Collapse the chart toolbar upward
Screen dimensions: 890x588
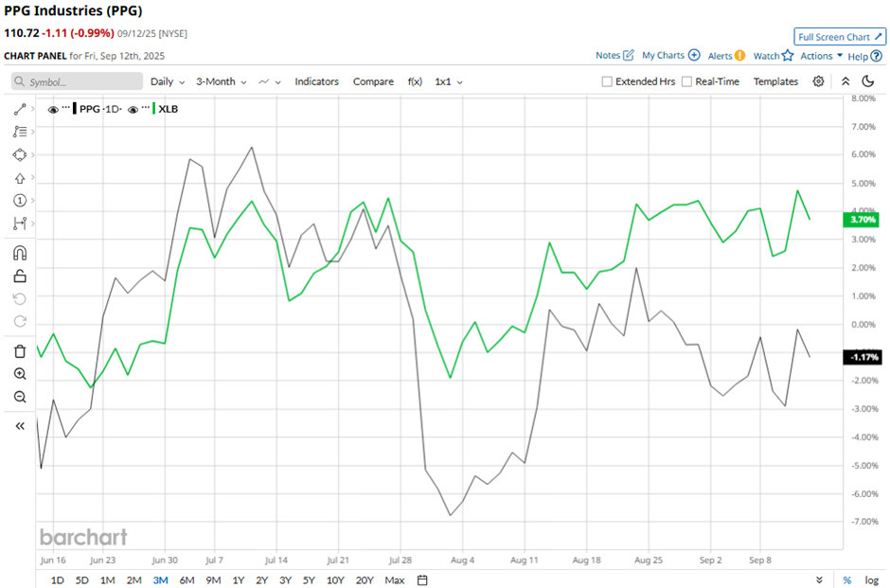pos(845,81)
